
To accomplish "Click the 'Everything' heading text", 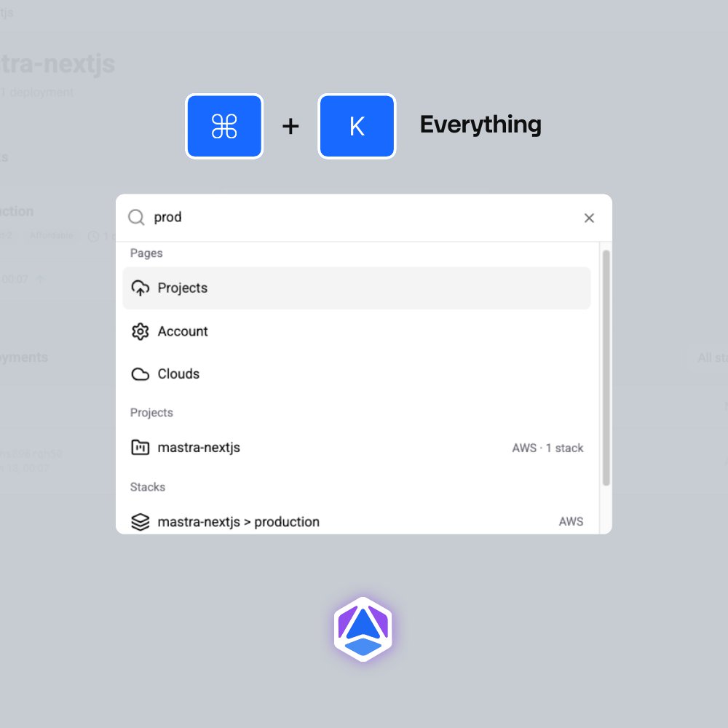I will (480, 124).
